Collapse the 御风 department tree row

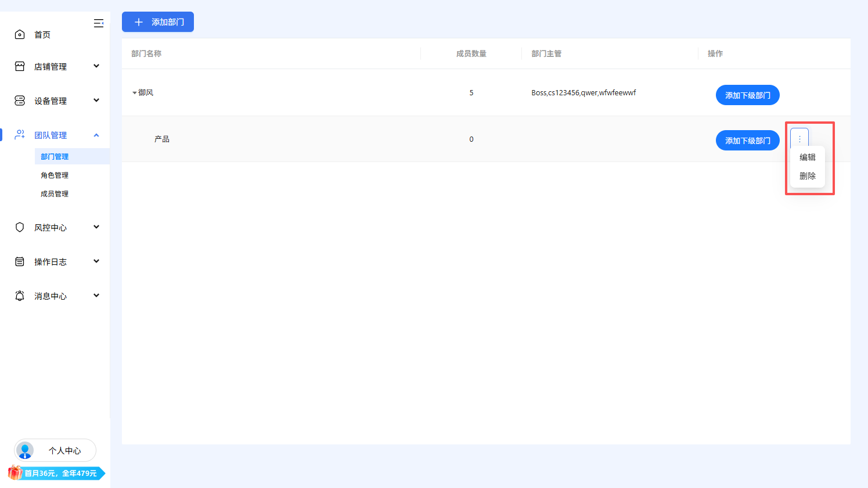[135, 92]
